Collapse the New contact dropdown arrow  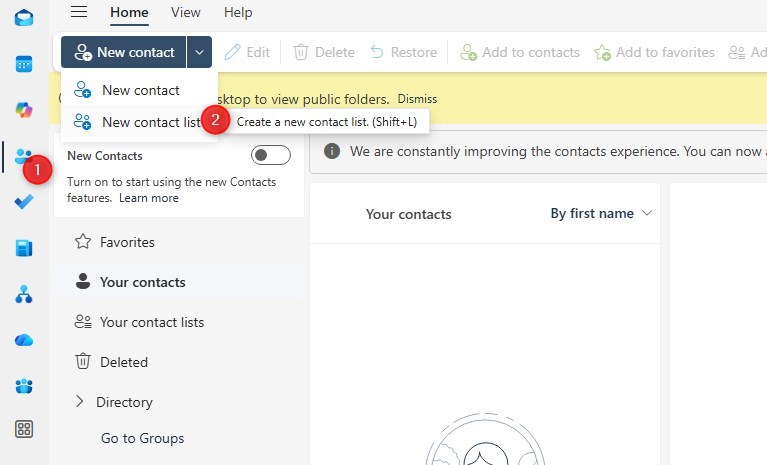pyautogui.click(x=201, y=52)
